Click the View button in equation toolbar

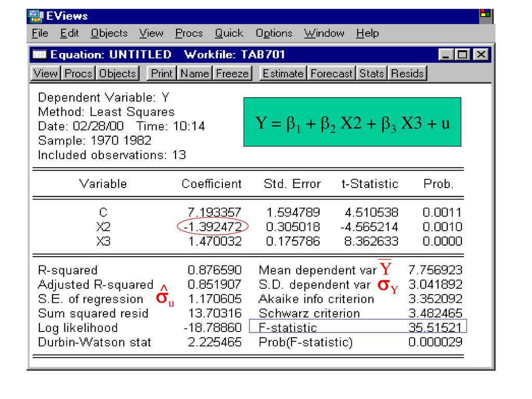46,73
